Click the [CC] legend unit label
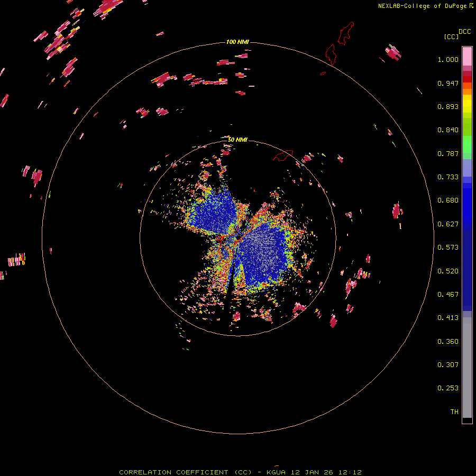The width and height of the screenshot is (476, 476). (451, 36)
